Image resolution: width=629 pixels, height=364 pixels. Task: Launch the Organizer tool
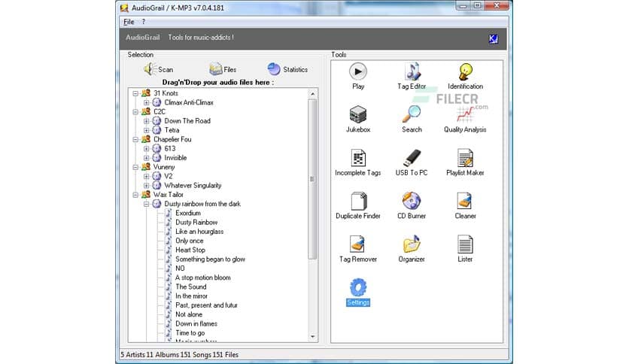point(412,249)
